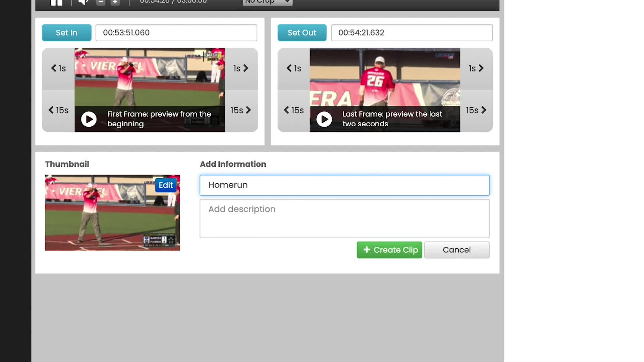Viewport: 644px width, 362px height.
Task: Move in point forward 15 seconds
Action: (241, 110)
